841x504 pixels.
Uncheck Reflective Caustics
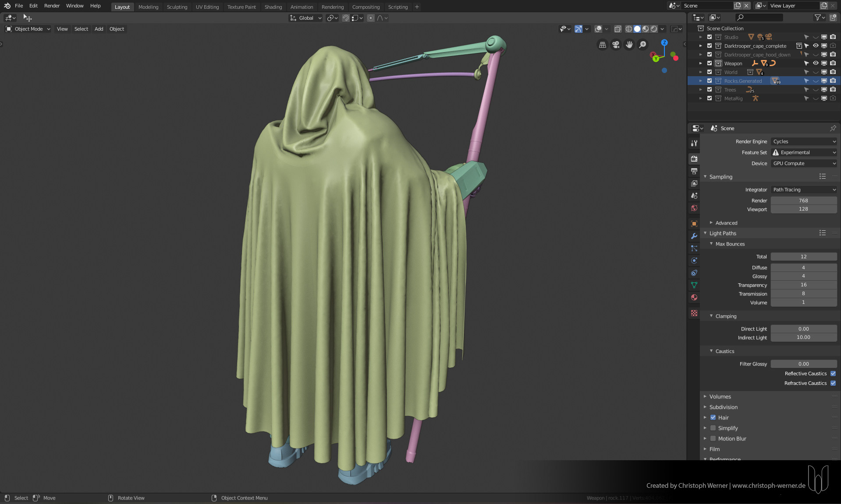coord(833,374)
